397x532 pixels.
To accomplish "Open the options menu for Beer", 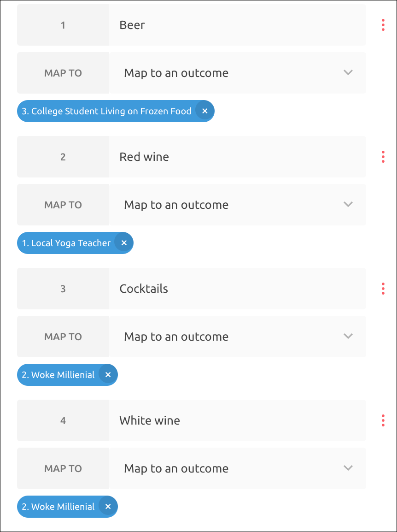I will click(383, 25).
